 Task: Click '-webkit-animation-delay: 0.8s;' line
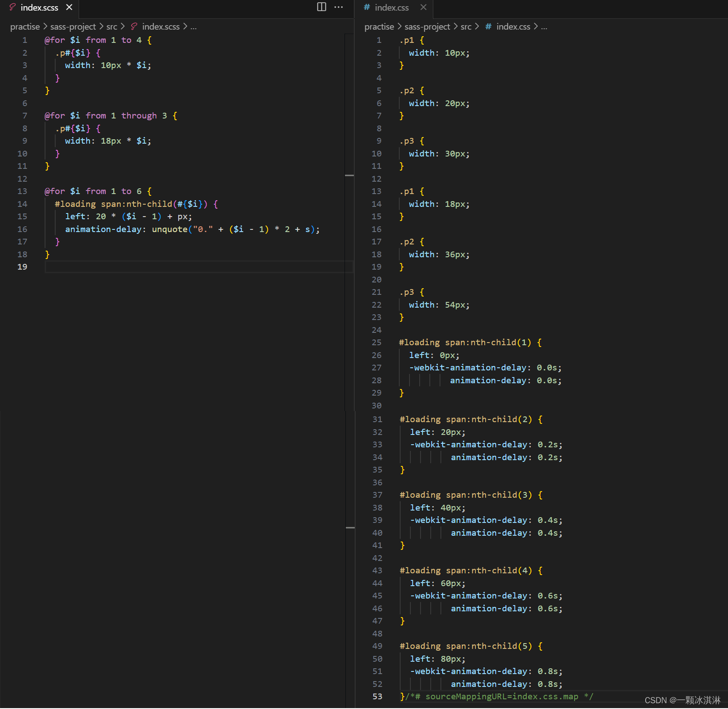coord(486,671)
